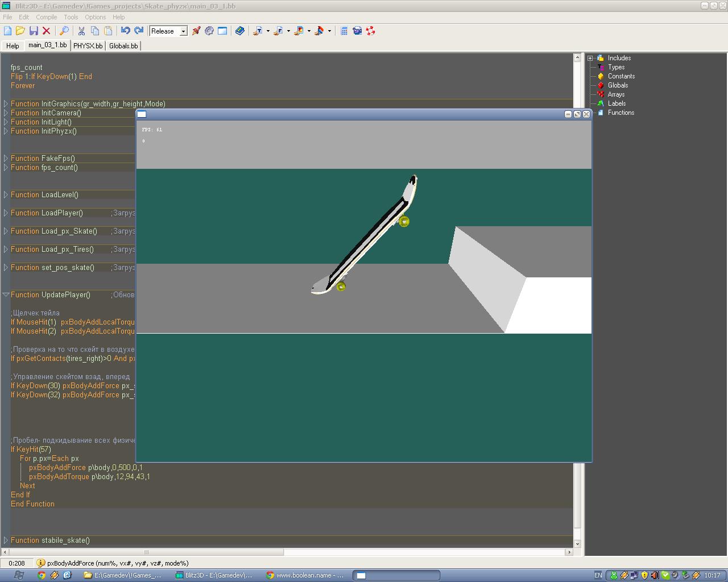Viewport: 728px width, 582px height.
Task: Click the horizontal scrollbar right arrow
Action: pyautogui.click(x=569, y=552)
